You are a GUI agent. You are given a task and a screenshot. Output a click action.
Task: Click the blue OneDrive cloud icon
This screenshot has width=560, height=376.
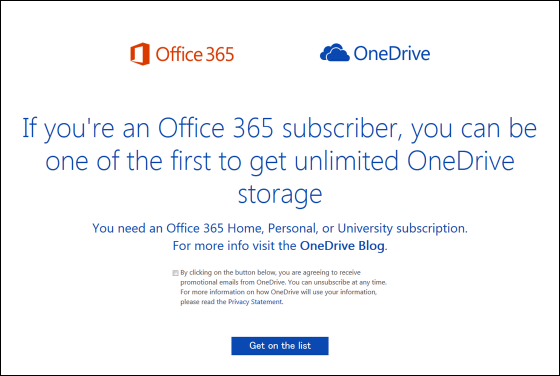[335, 53]
